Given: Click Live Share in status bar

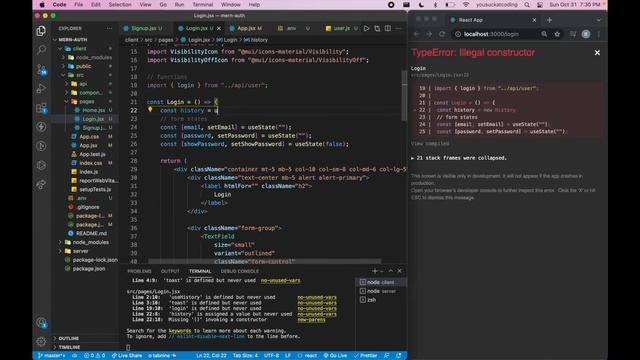Looking at the screenshot, I should (127, 356).
